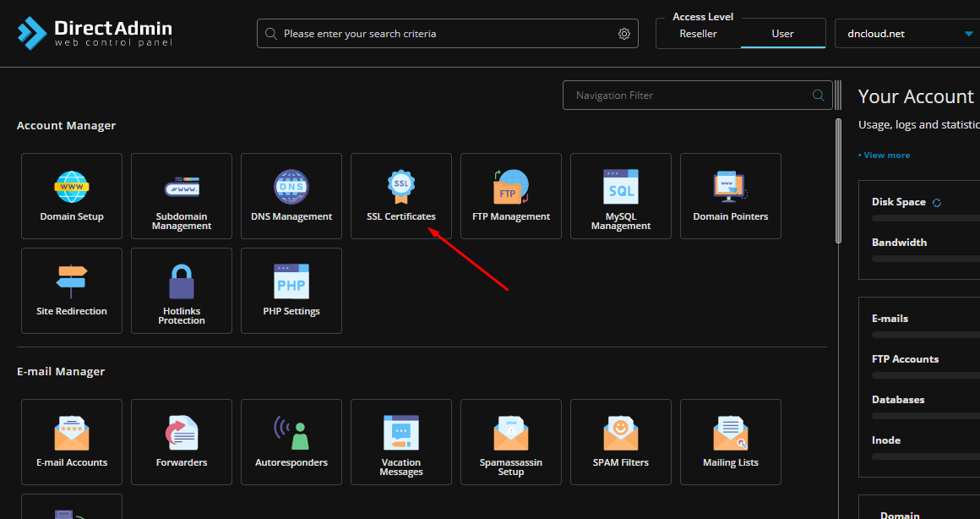The width and height of the screenshot is (980, 519).
Task: Open Forwarders
Action: (x=182, y=442)
